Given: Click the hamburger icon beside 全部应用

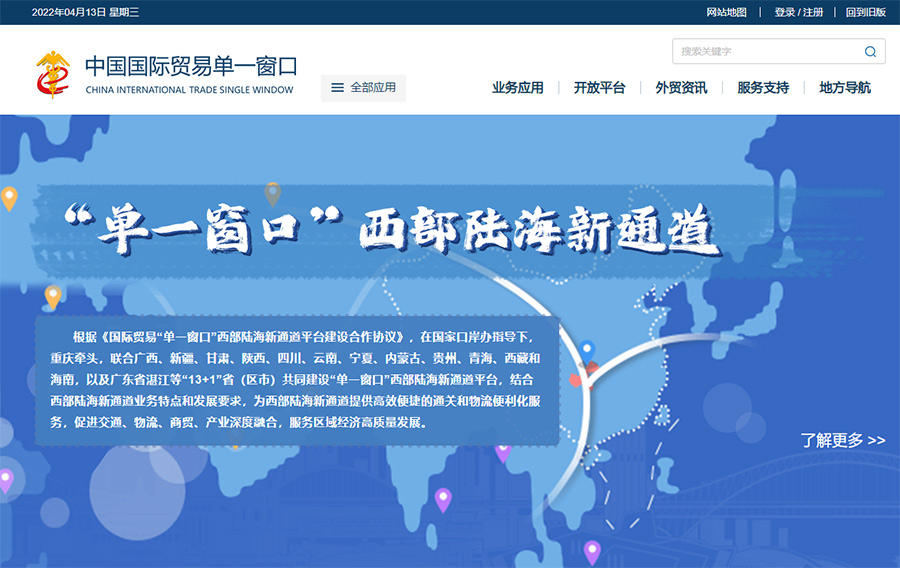Looking at the screenshot, I should (x=338, y=88).
